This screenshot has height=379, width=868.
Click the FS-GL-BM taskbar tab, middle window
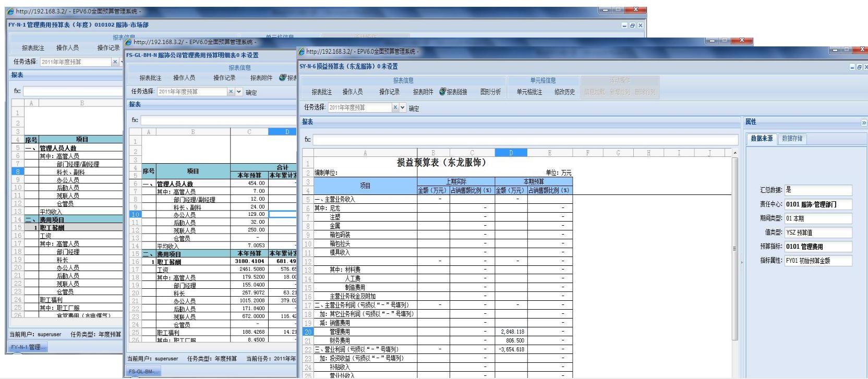144,371
